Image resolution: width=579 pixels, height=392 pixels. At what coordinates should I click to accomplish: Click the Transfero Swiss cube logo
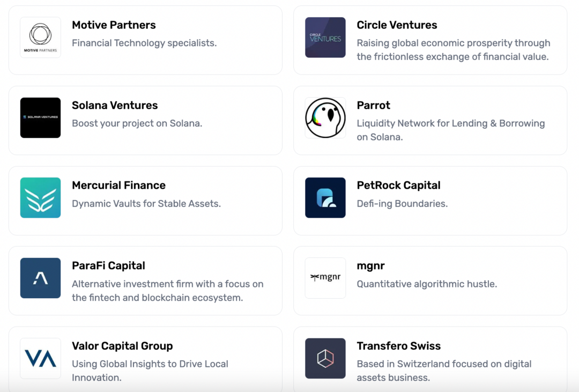click(325, 358)
